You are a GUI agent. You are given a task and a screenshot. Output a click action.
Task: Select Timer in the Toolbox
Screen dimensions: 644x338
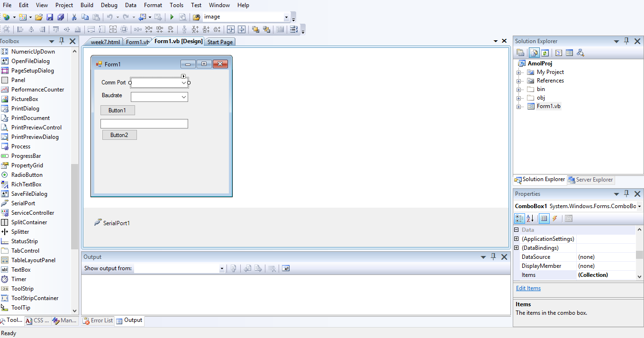click(19, 279)
